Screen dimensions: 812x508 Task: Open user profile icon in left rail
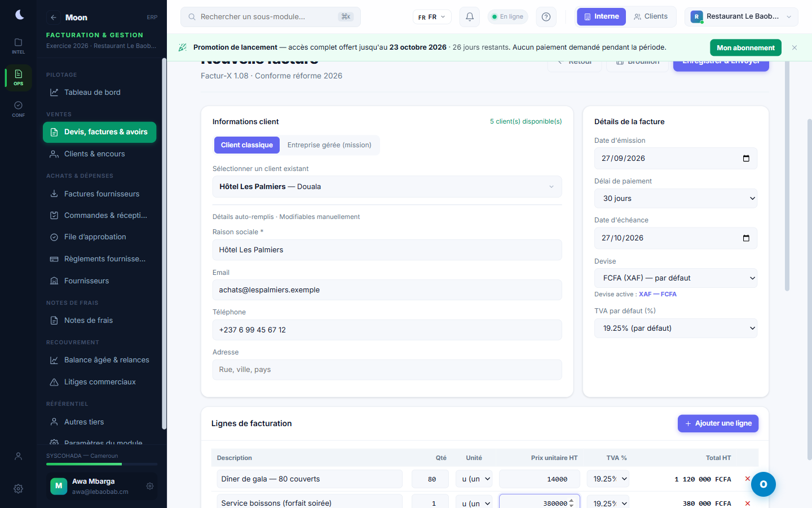[x=19, y=456]
